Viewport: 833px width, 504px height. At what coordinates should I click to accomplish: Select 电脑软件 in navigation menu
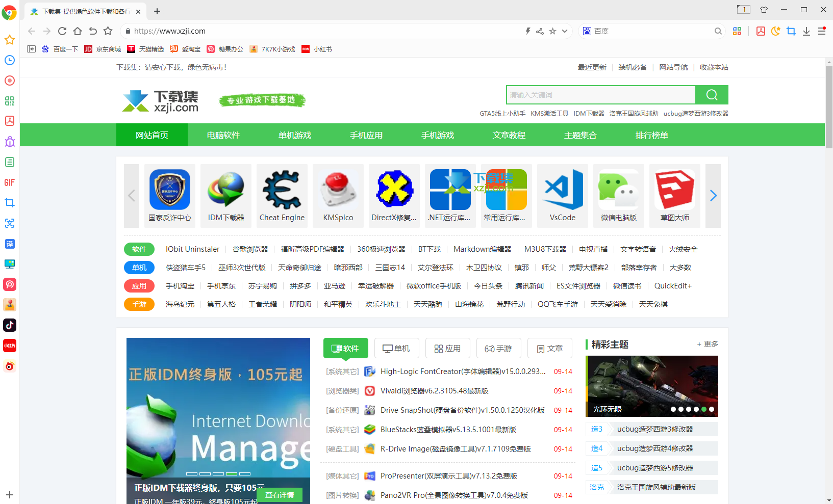(223, 135)
